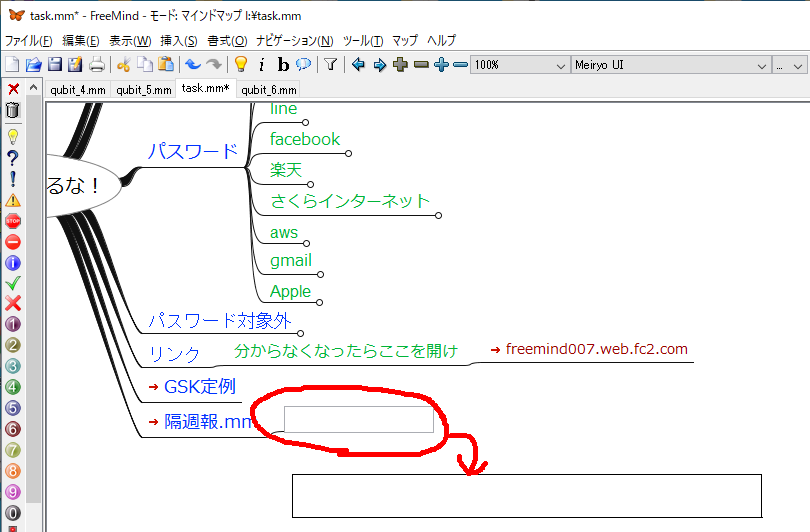Click the Cut scissors icon

pos(124,65)
